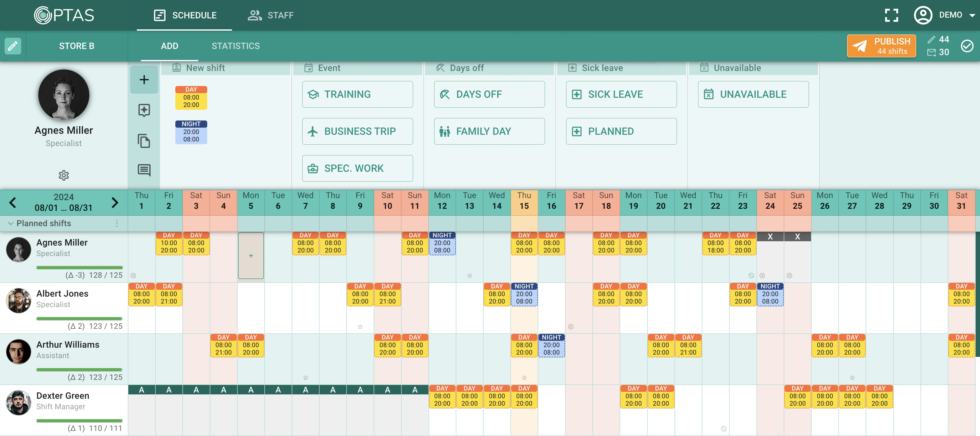The image size is (980, 436).
Task: Click the DAYS OFF button
Action: coord(489,94)
